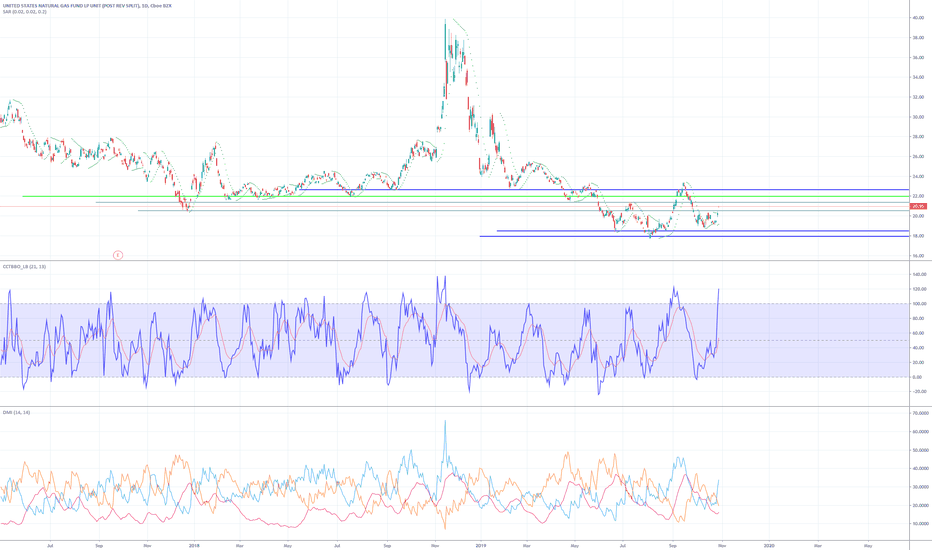Click the 140.00 level on CCI scale
Viewport: 932px width, 550px height.
(920, 275)
